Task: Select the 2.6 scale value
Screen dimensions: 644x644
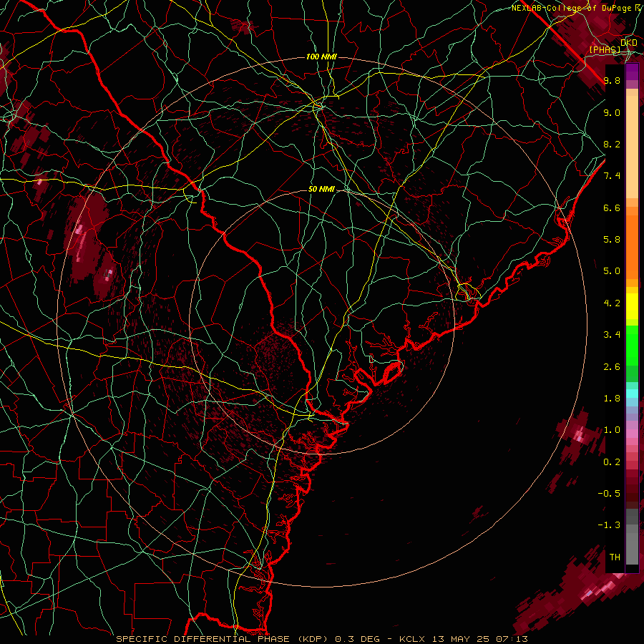Action: pyautogui.click(x=612, y=367)
